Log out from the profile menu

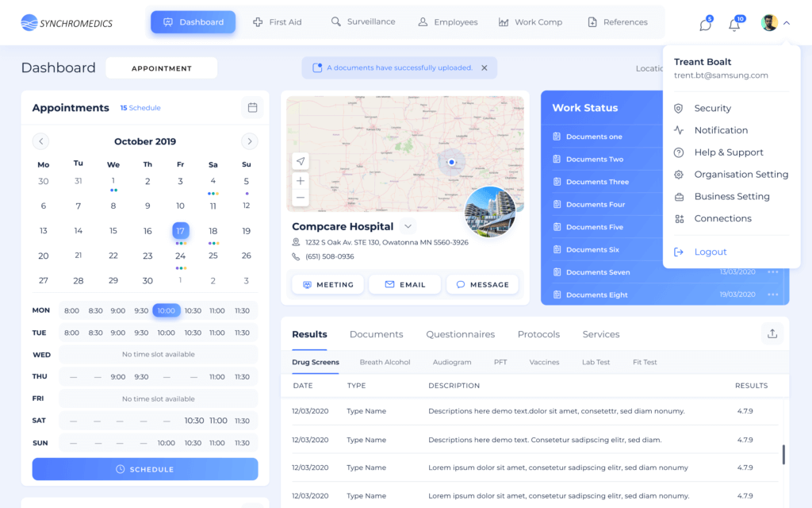coord(711,251)
